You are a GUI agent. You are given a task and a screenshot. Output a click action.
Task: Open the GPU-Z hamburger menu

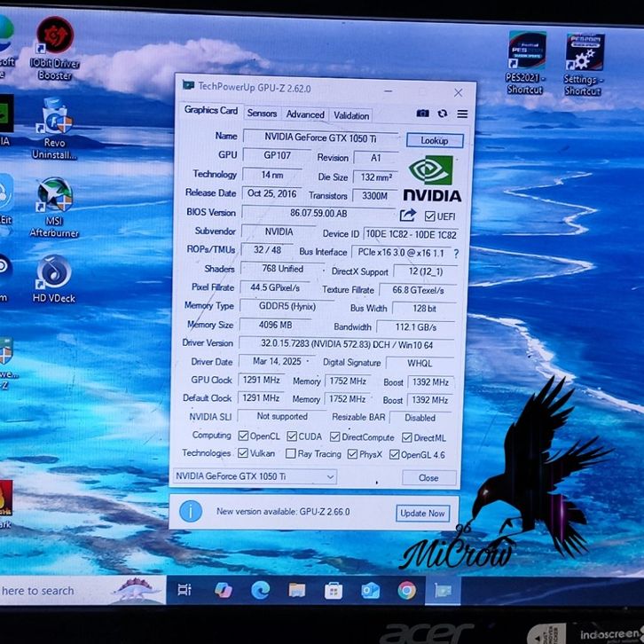coord(462,114)
